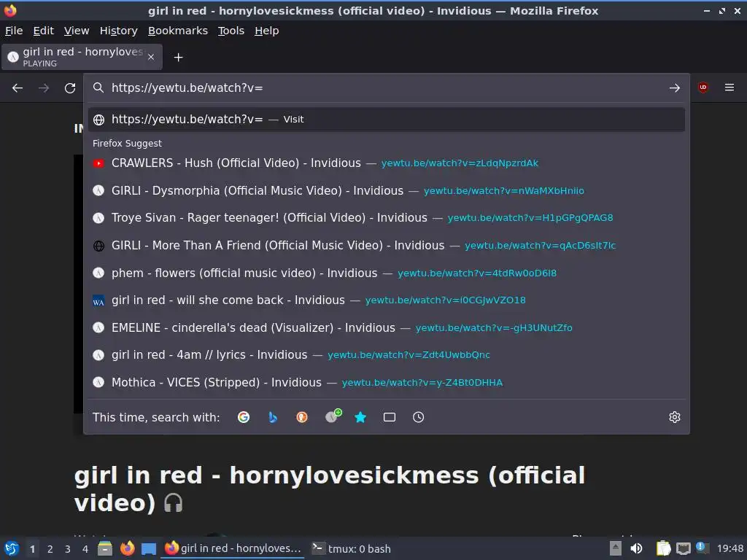Search this time with DuckDuckGo
Image resolution: width=747 pixels, height=560 pixels.
(302, 417)
